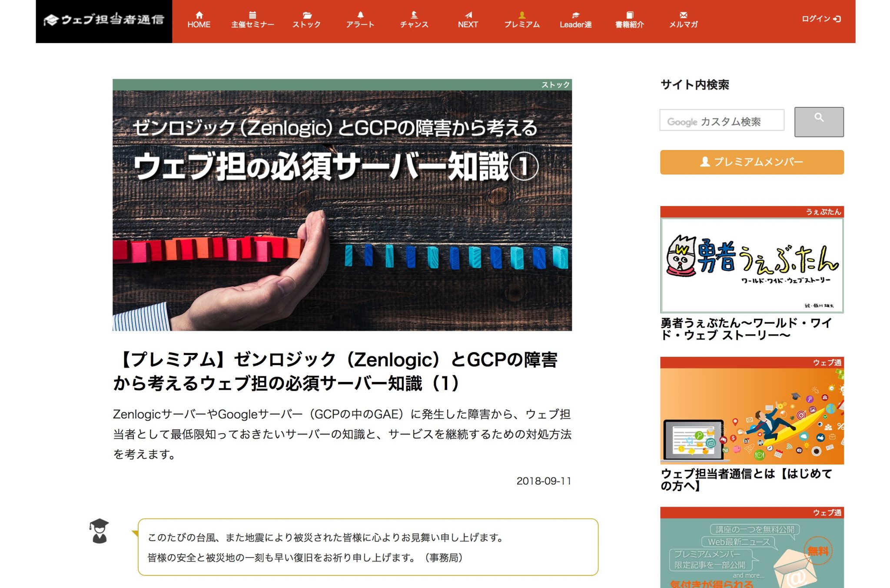Open the アラート menu label
The image size is (890, 588).
pyautogui.click(x=360, y=25)
